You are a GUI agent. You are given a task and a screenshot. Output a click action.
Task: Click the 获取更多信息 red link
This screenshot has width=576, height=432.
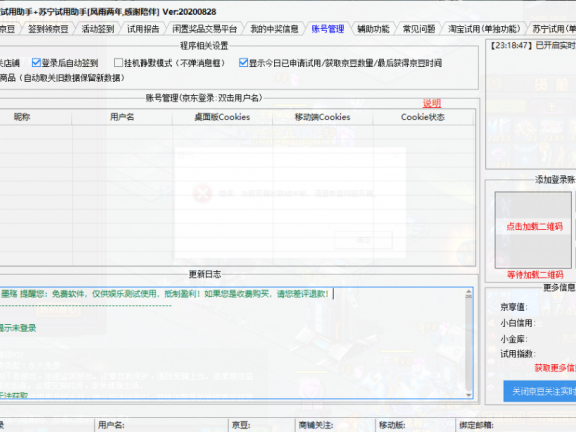[x=555, y=368]
